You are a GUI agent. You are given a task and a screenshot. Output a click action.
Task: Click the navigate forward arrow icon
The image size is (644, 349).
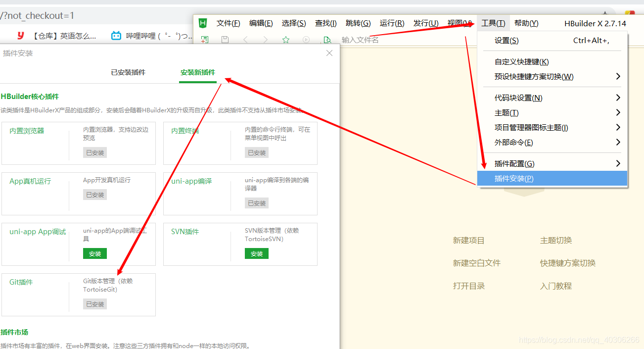pyautogui.click(x=266, y=40)
